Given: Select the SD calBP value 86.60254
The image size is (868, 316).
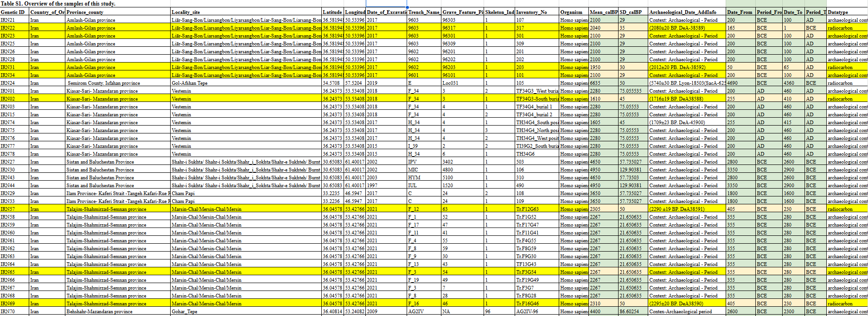Looking at the screenshot, I should click(633, 311).
